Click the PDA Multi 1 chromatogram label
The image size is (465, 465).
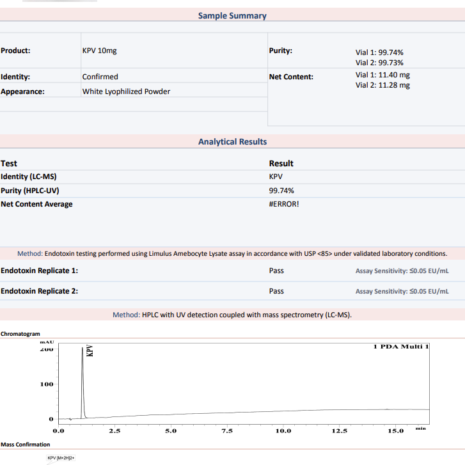tap(401, 347)
